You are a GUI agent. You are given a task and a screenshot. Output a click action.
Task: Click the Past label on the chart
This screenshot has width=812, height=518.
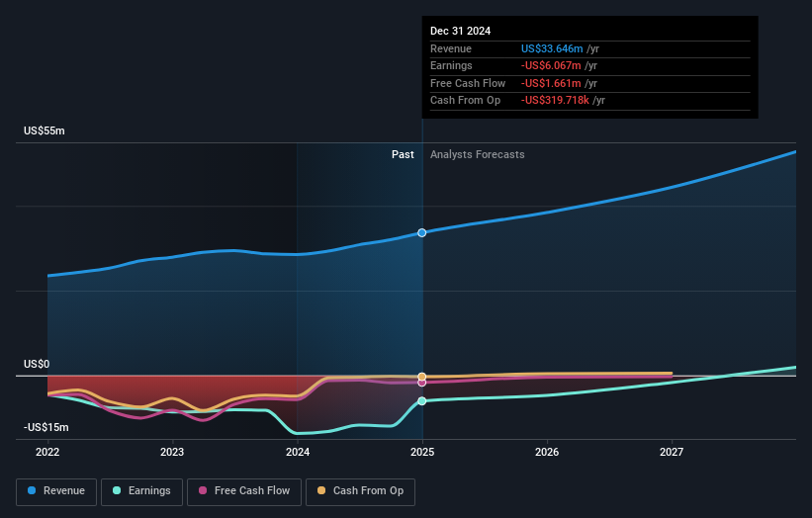pyautogui.click(x=403, y=155)
